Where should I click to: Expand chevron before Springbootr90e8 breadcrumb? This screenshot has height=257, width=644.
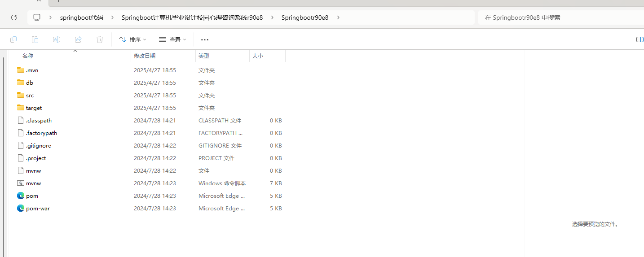(272, 17)
